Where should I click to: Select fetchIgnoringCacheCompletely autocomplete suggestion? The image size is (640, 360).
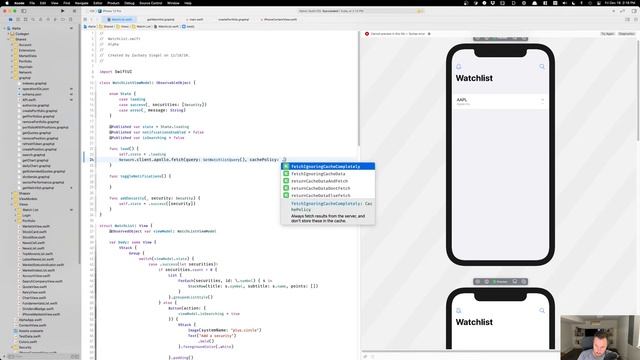click(328, 167)
